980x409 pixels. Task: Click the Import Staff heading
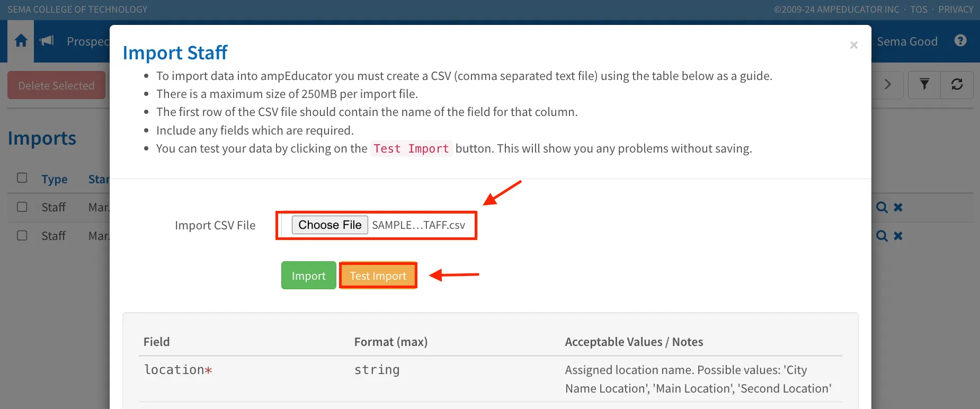[x=175, y=52]
